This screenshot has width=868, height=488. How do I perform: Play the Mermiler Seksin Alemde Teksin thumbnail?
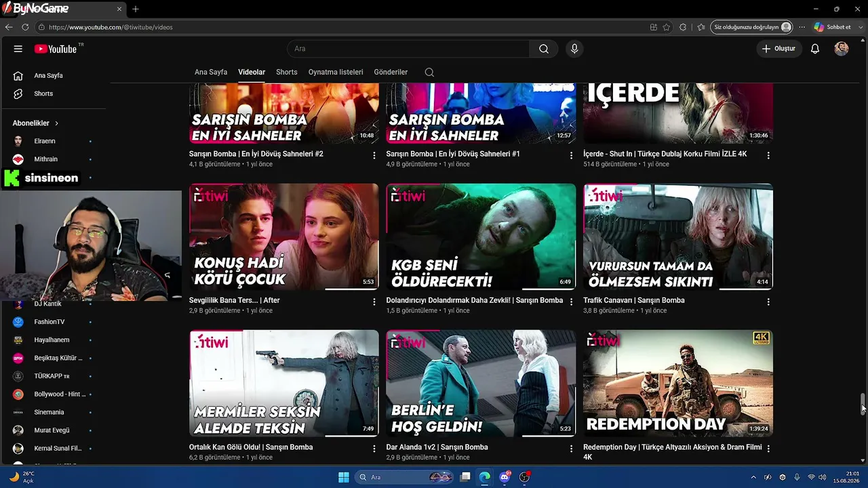coord(284,384)
